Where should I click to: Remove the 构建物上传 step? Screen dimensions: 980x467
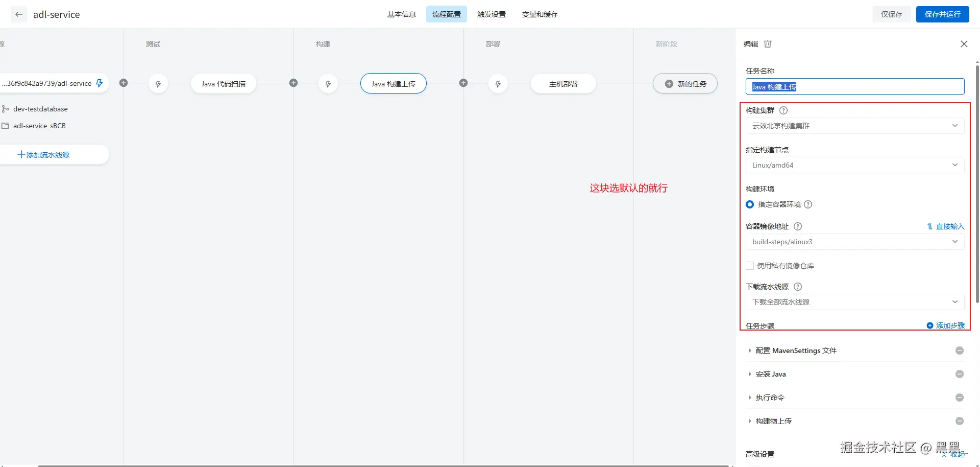[960, 421]
